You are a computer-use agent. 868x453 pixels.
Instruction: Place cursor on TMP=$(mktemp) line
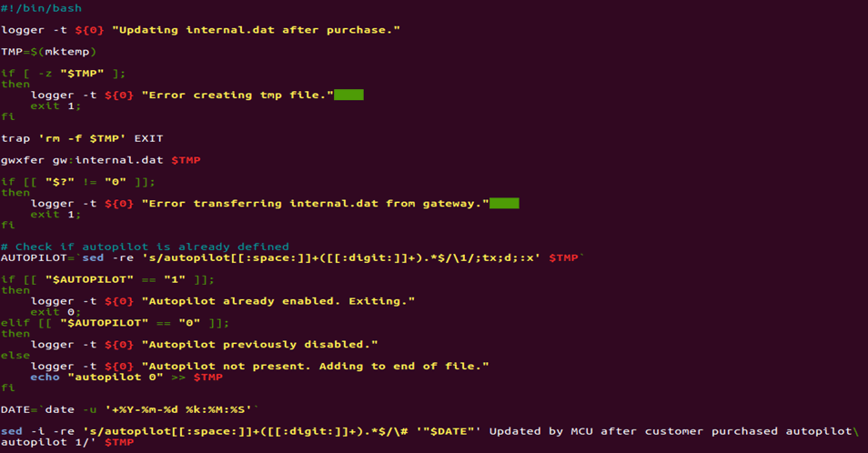(49, 52)
